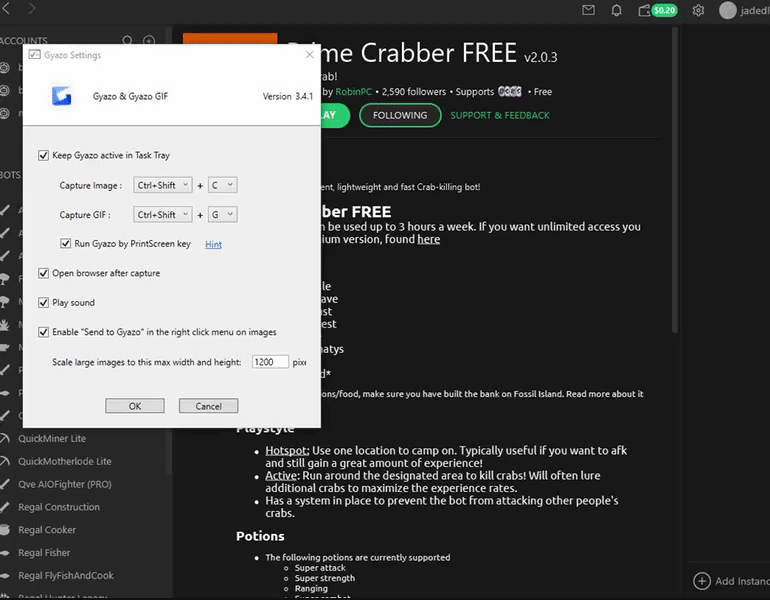Select Regal FlyFishAndCook bot
The width and height of the screenshot is (770, 600).
click(x=66, y=575)
